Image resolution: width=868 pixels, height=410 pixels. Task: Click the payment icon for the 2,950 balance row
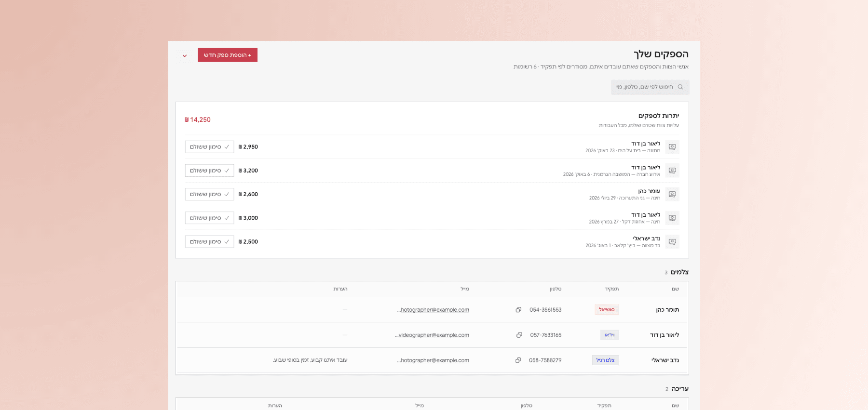point(672,147)
